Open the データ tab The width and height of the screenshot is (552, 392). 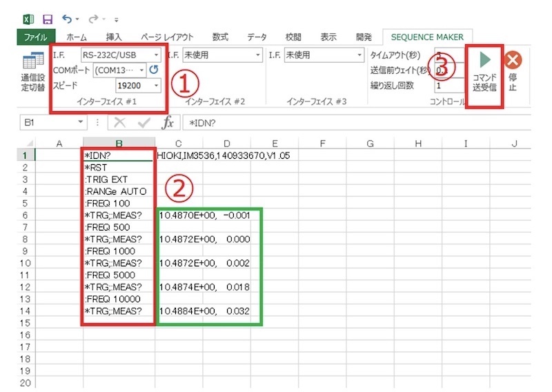[257, 37]
